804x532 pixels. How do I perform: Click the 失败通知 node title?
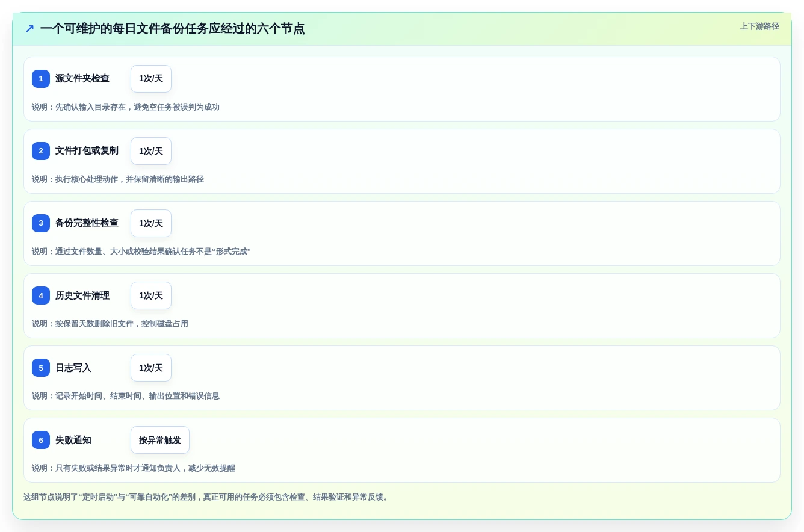pos(73,440)
